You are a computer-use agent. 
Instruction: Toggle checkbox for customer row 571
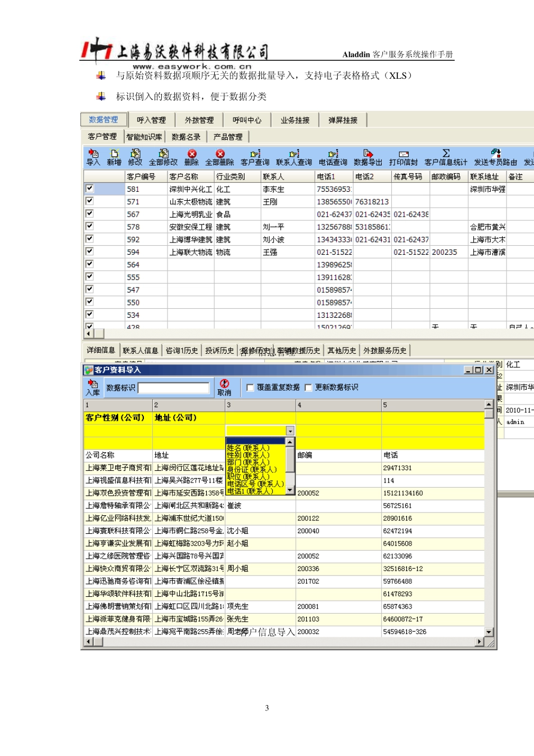(89, 201)
